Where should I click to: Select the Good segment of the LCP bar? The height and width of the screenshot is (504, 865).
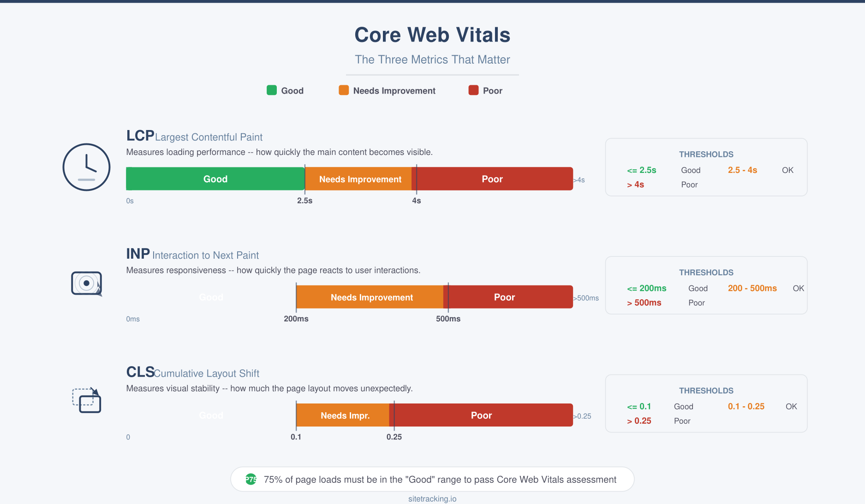coord(215,179)
